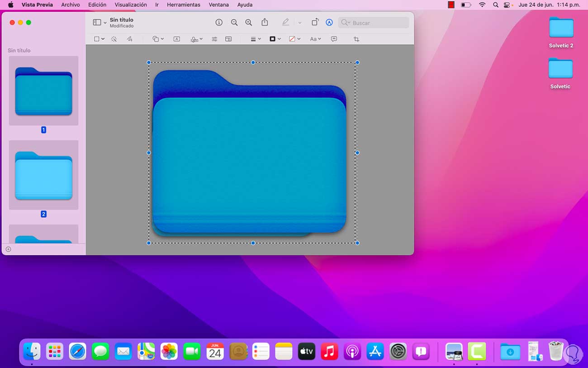
Task: Select the Instant Alpha magic wand tool
Action: click(114, 39)
